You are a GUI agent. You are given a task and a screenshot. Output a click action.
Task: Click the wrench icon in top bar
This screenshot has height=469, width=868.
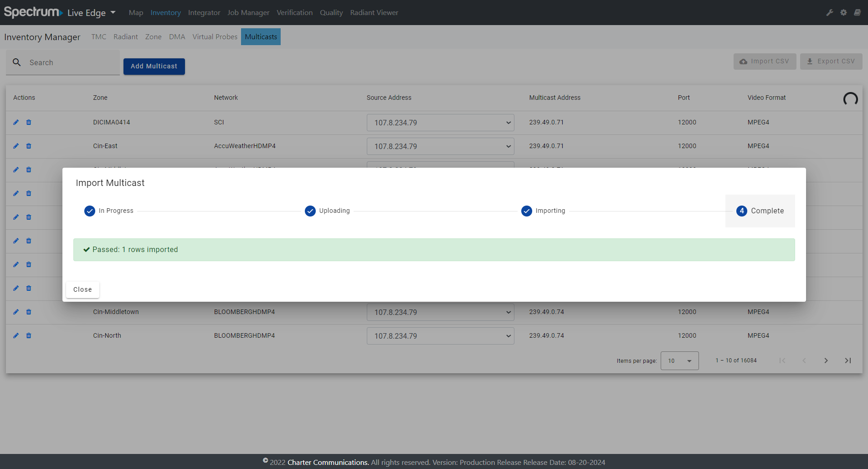(x=830, y=13)
